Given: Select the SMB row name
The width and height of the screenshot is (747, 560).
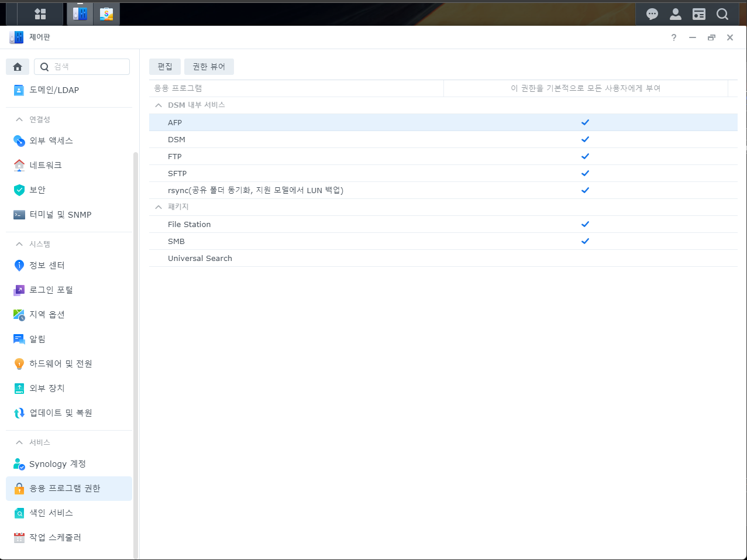Looking at the screenshot, I should pos(176,241).
